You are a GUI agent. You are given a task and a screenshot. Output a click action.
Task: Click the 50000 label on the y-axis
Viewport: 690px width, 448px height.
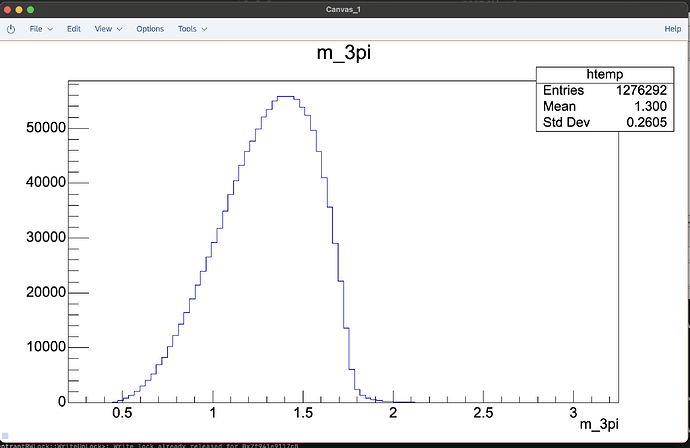point(45,128)
